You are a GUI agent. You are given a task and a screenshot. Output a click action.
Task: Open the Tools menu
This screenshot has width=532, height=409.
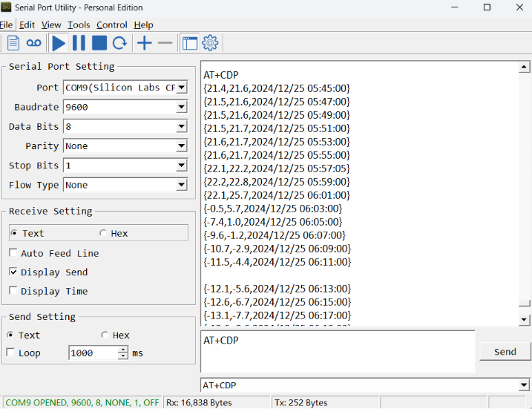[x=79, y=24]
